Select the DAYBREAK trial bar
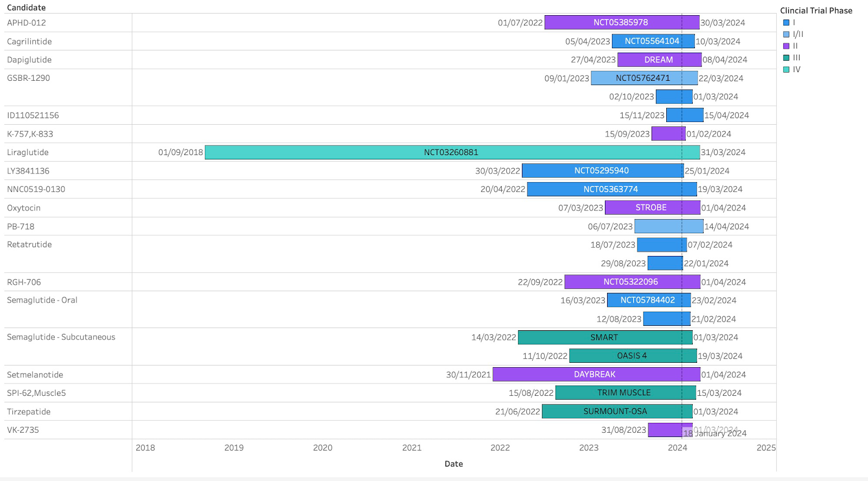The image size is (868, 481). 596,374
